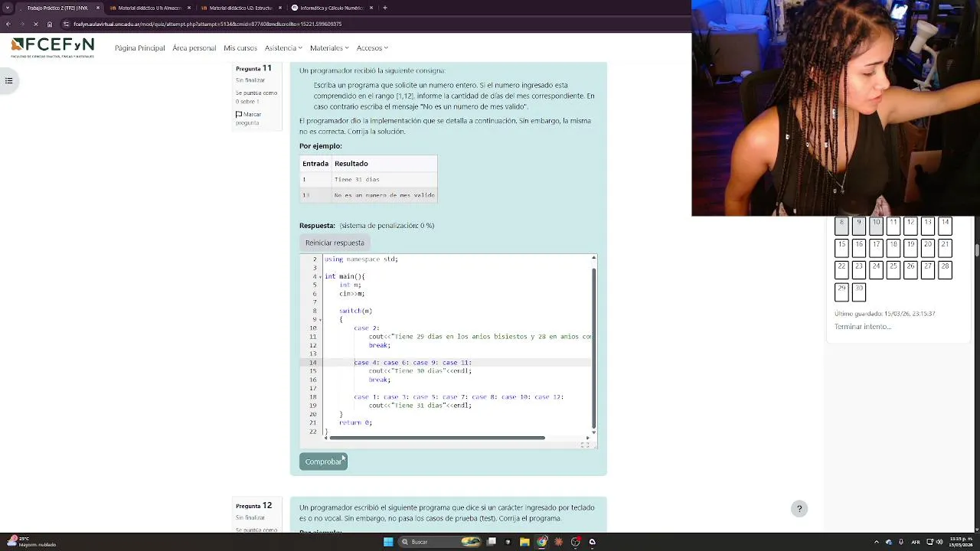980x551 pixels.
Task: Click the FCEFyN logo
Action: (x=53, y=47)
